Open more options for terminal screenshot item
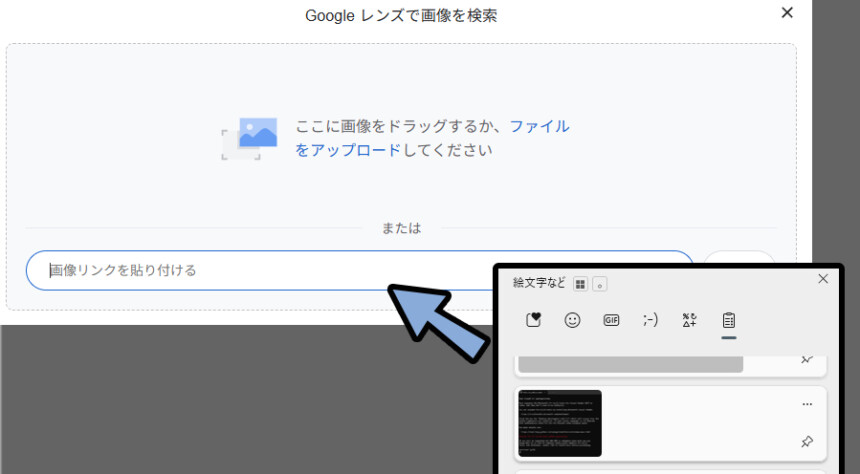Image resolution: width=860 pixels, height=474 pixels. [807, 404]
